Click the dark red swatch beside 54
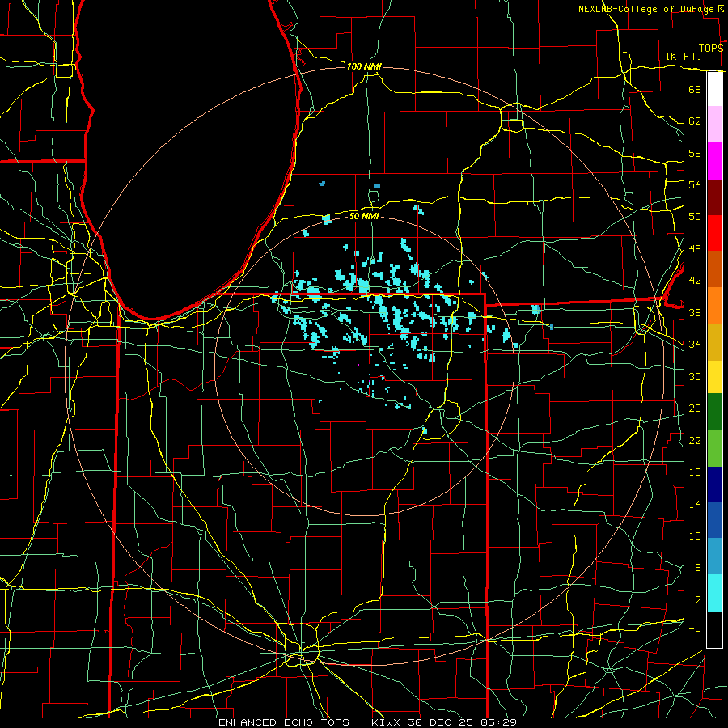728x728 pixels. [x=714, y=197]
